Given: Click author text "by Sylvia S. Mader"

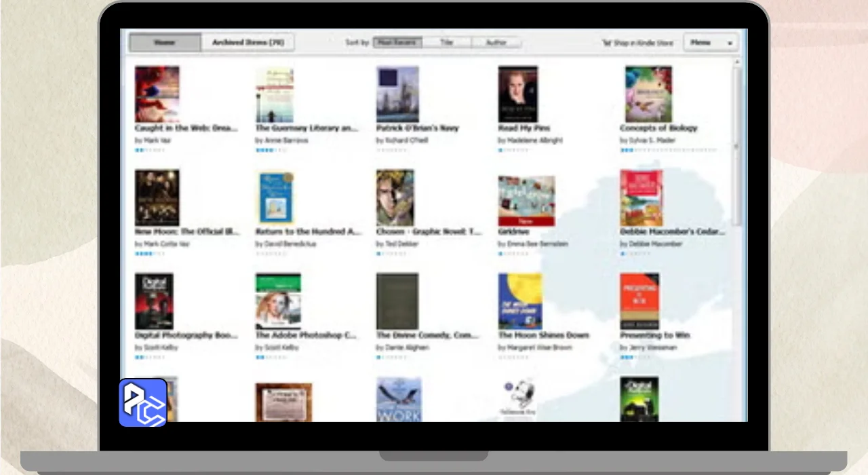Looking at the screenshot, I should pos(648,140).
